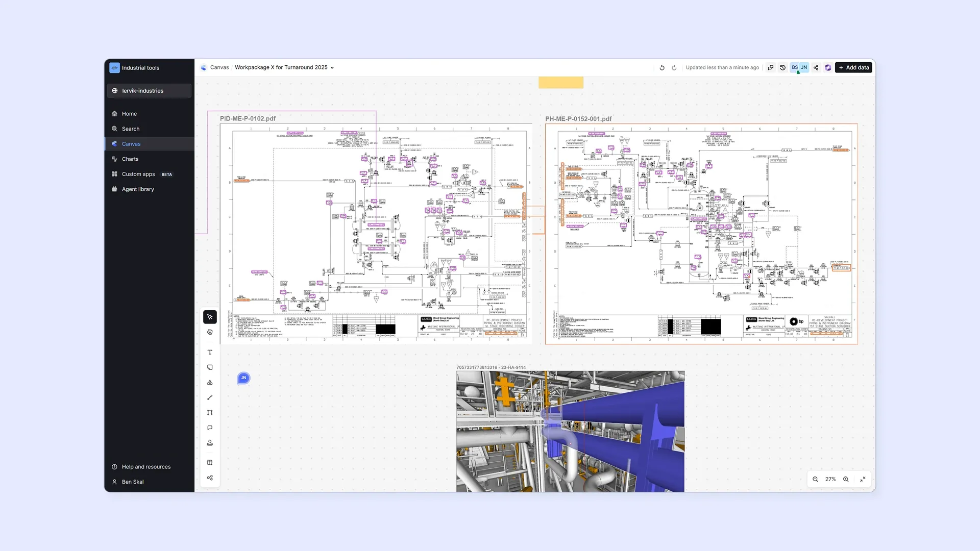Go to Home in the sidebar
The image size is (980, 551).
point(149,114)
